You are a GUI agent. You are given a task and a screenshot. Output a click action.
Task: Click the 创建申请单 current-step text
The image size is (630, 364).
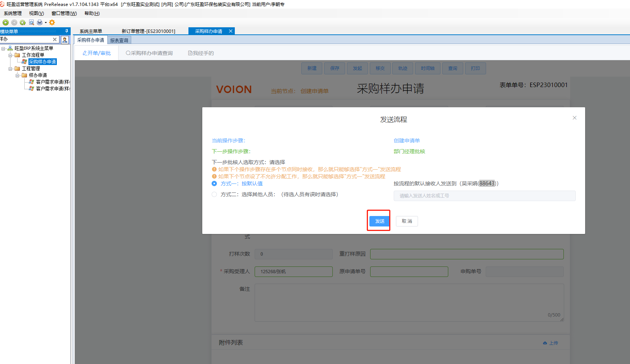point(407,141)
